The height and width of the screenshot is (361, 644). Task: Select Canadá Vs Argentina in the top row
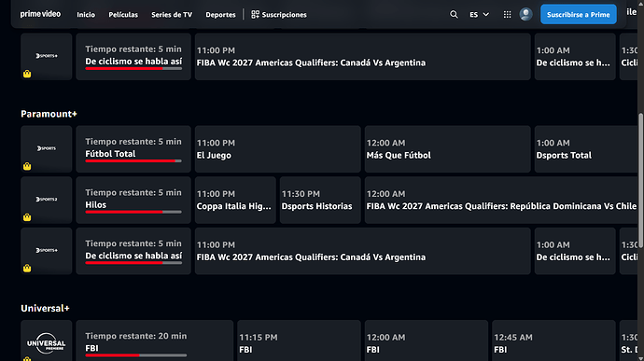tap(363, 57)
